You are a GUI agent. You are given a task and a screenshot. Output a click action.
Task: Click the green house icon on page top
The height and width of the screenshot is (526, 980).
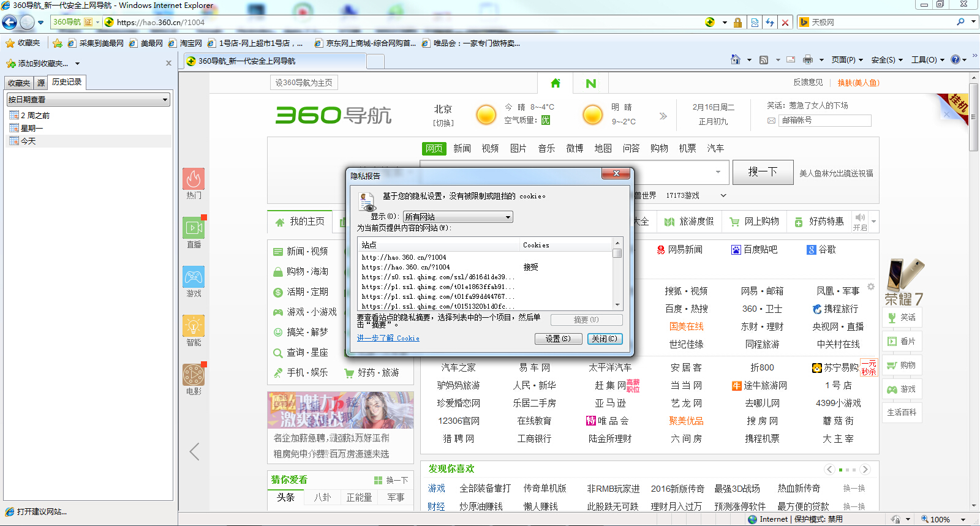click(556, 83)
